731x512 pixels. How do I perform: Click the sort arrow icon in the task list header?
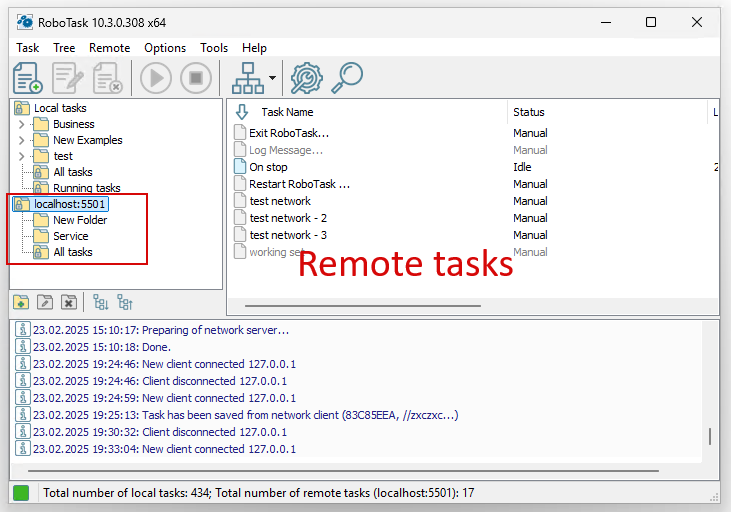coord(242,112)
